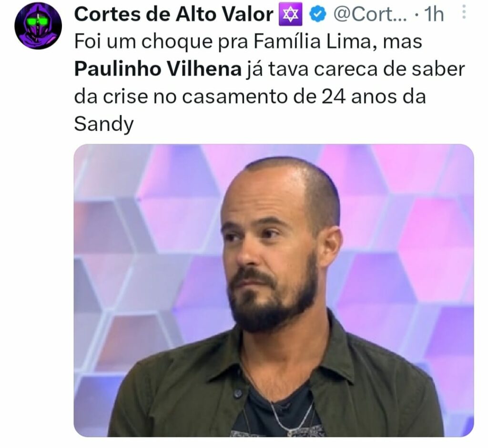Open the attached photo in the tweet

(274, 290)
